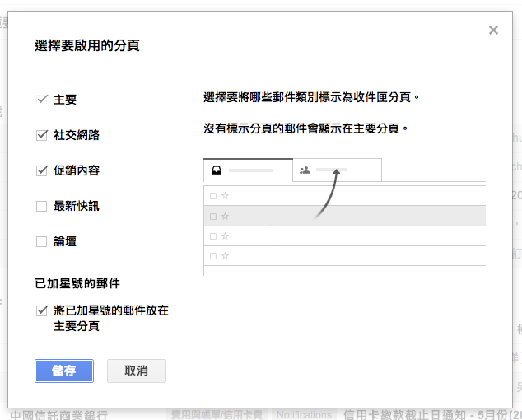Click the 儲存 save button
This screenshot has height=420, width=522.
[64, 371]
